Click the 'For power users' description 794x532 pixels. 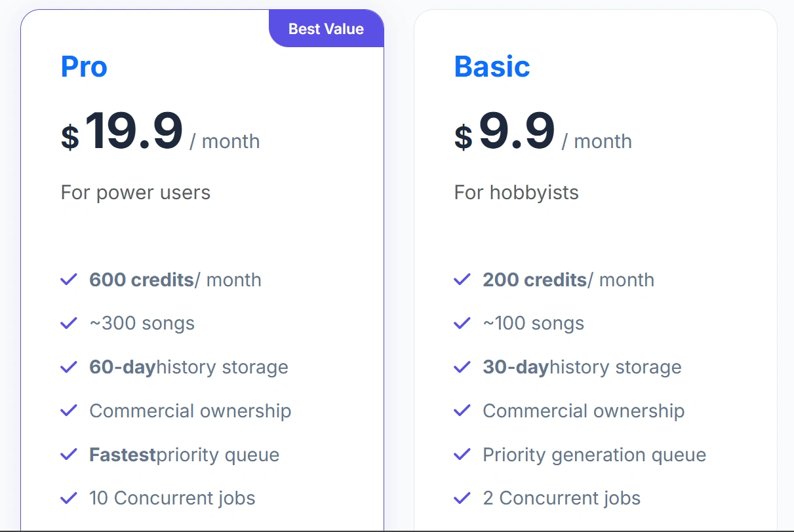(136, 193)
